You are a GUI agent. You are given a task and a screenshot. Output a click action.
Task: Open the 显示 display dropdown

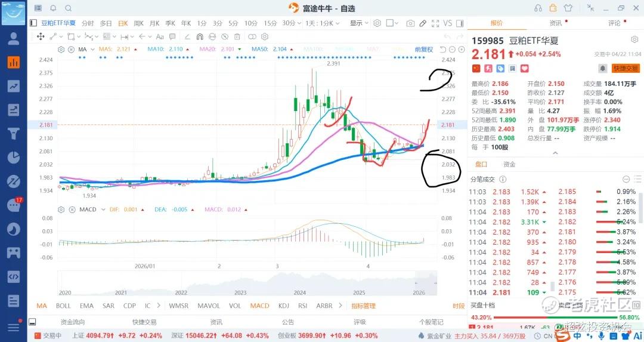click(x=359, y=23)
